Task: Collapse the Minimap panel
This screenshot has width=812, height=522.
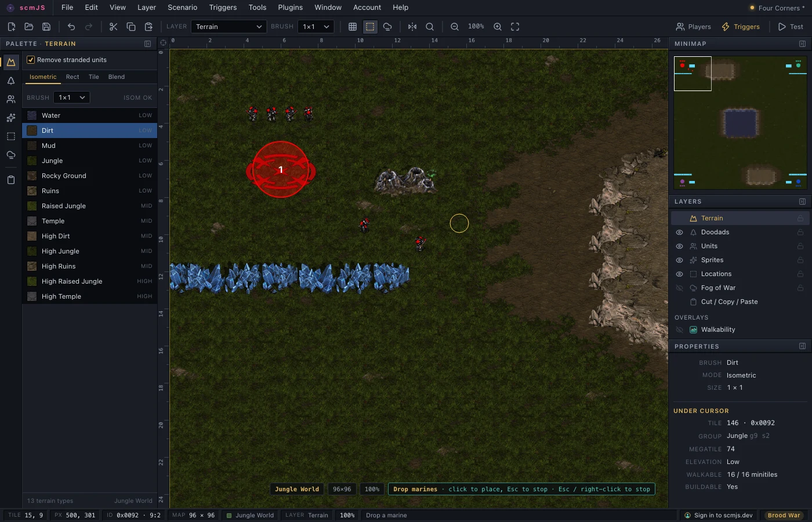Action: [x=802, y=43]
